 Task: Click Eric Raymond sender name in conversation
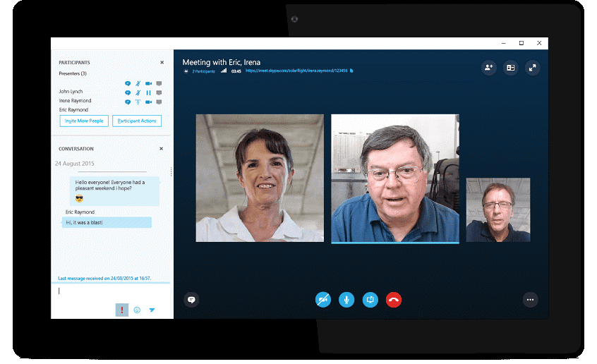coord(80,212)
